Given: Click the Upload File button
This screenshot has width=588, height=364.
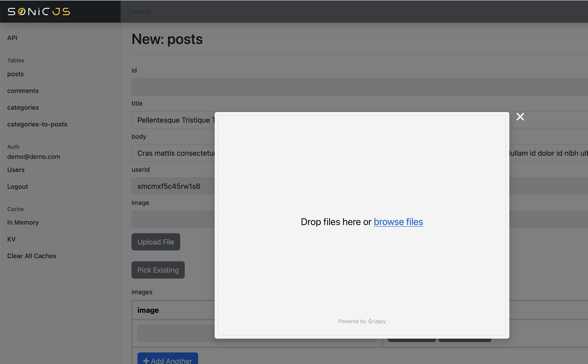Looking at the screenshot, I should (x=156, y=242).
